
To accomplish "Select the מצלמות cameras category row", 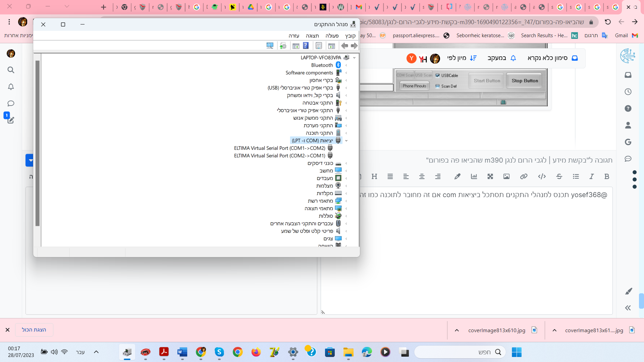I will (329, 186).
